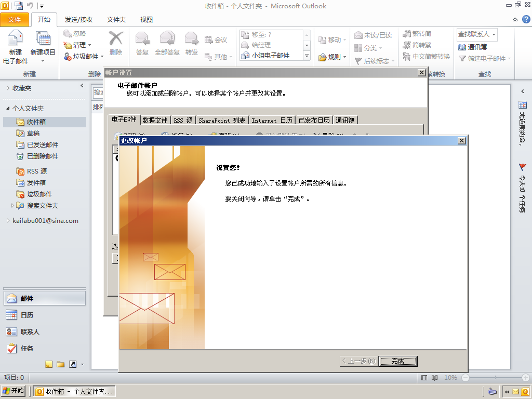The image size is (532, 399).
Task: Click the Outlook Help question mark icon
Action: tap(526, 19)
